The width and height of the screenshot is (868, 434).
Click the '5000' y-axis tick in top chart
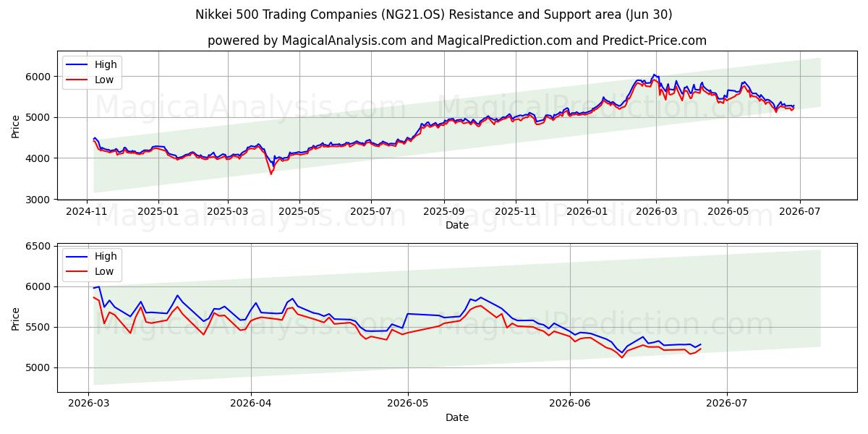38,117
